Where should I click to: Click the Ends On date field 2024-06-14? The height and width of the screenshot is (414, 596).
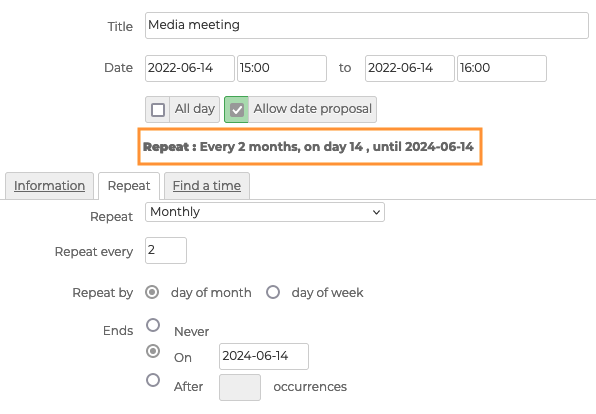click(264, 356)
